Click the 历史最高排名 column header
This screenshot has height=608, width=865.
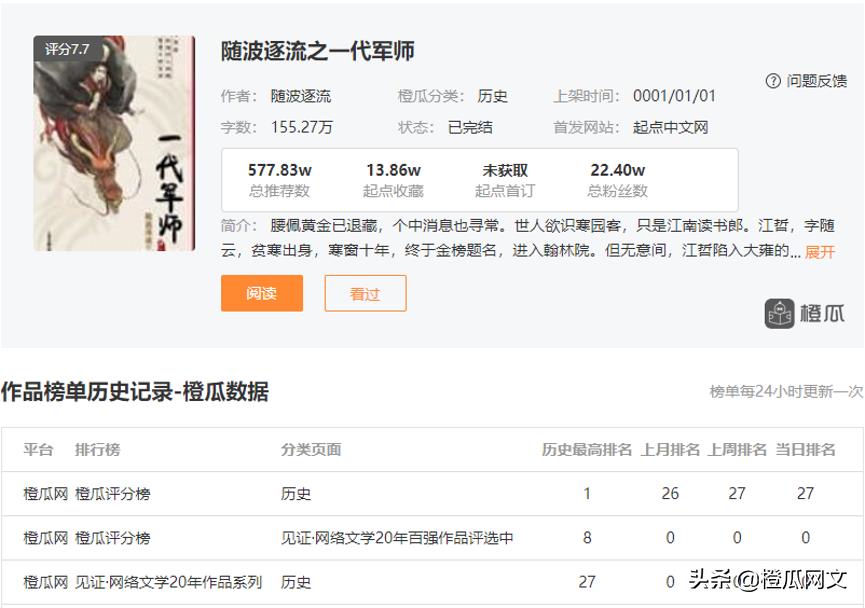pyautogui.click(x=587, y=450)
